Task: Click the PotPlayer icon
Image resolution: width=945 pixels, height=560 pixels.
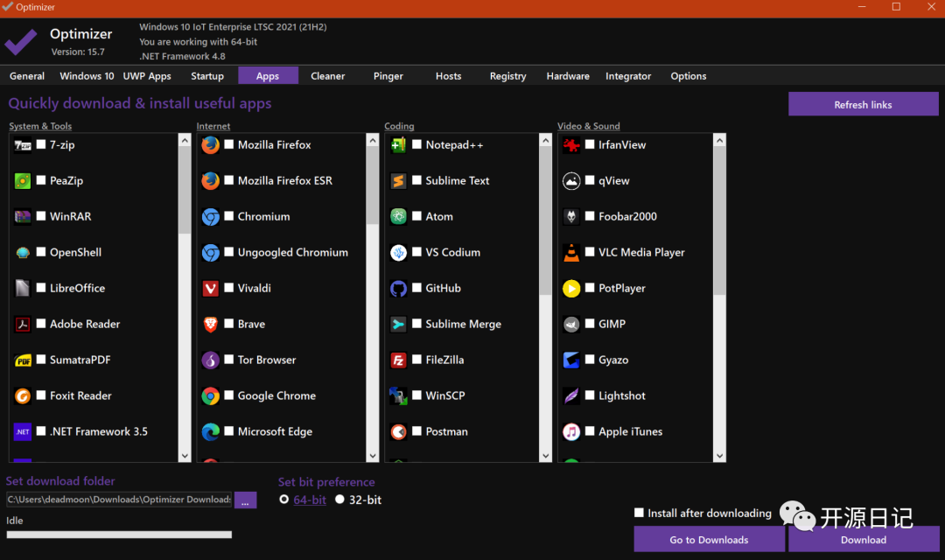Action: (x=571, y=288)
